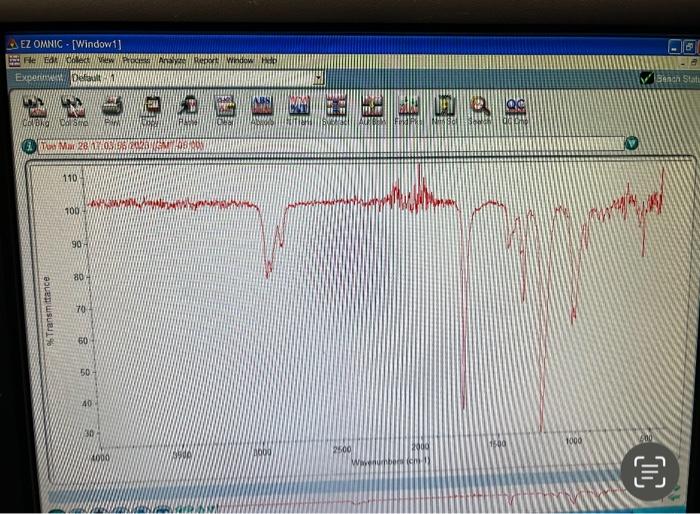Open the View menu
700x514 pixels.
pos(106,60)
